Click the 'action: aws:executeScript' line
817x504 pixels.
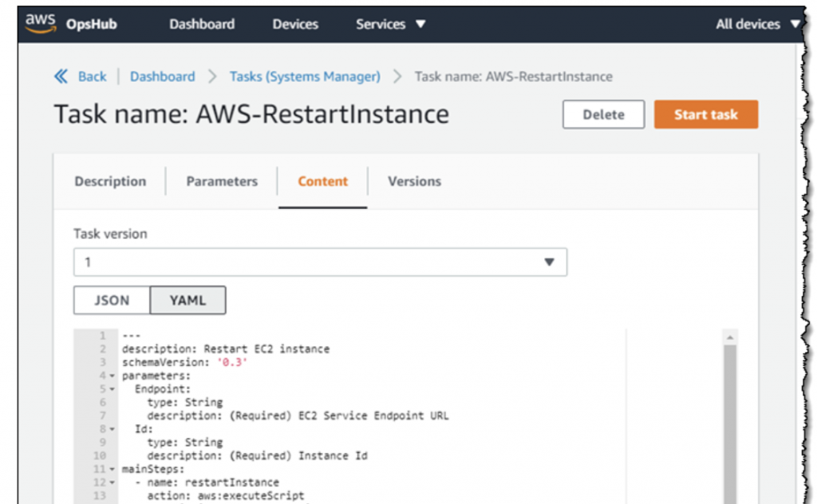pos(225,496)
